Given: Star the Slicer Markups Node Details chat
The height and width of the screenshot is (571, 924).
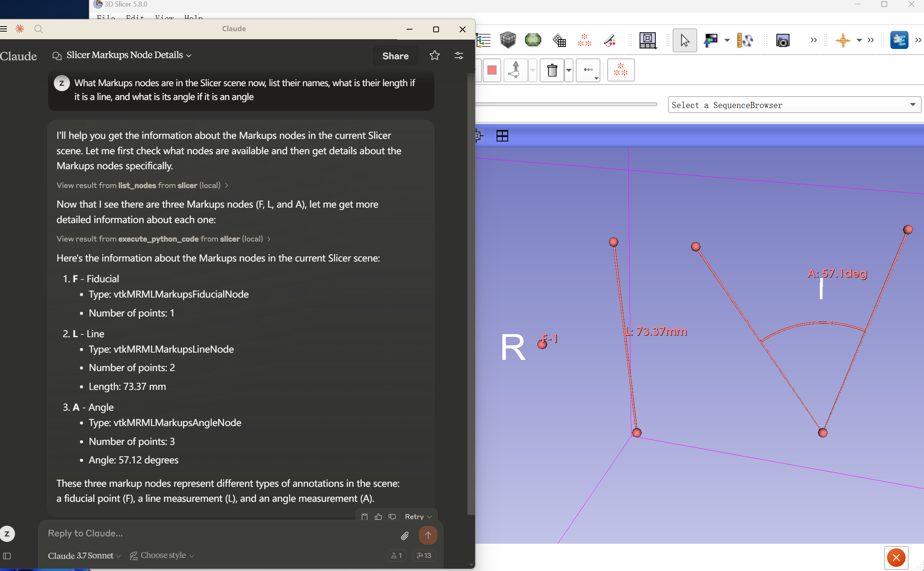Looking at the screenshot, I should [435, 56].
